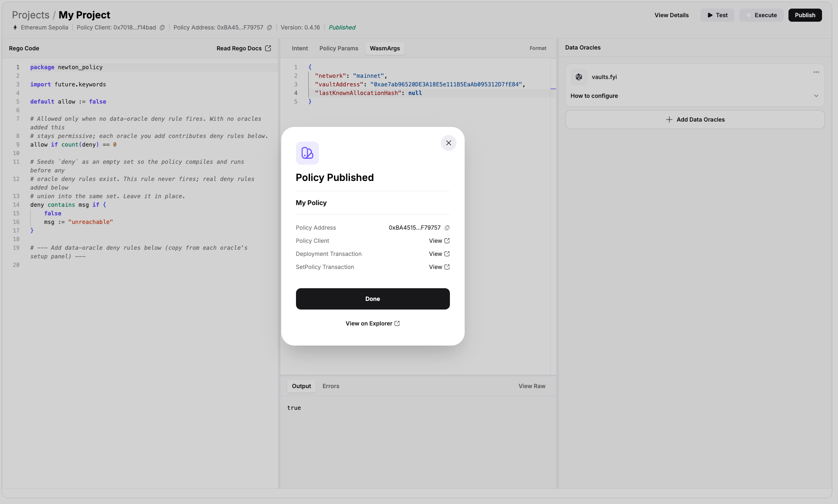Click 'allow if count(deny) == 0' line

point(73,145)
